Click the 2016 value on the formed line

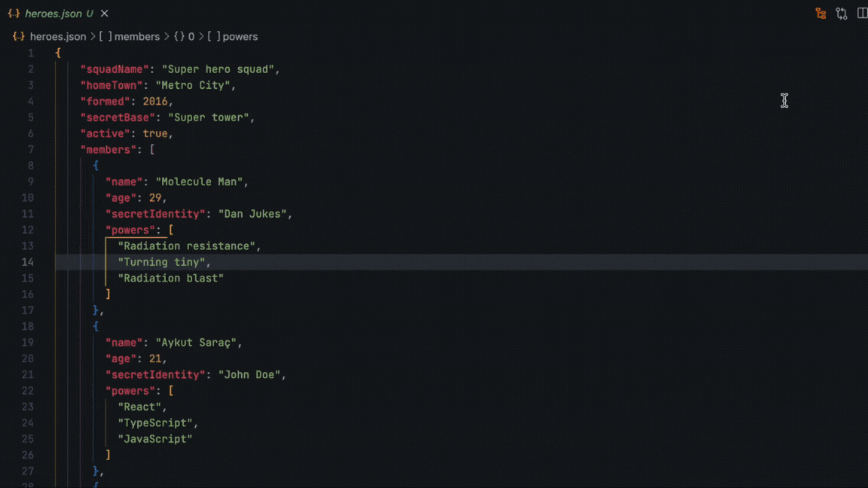[155, 102]
